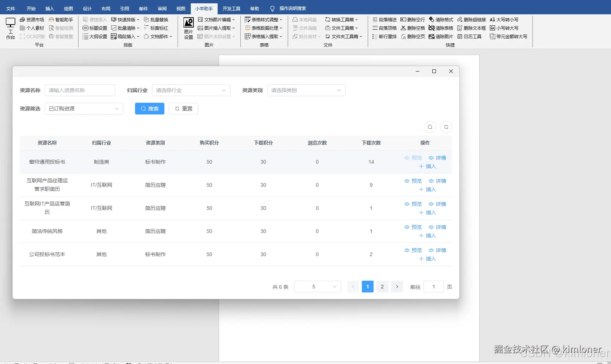This screenshot has width=611, height=364.
Task: Expand 文件夹工具箱 dropdown
Action: point(344,36)
